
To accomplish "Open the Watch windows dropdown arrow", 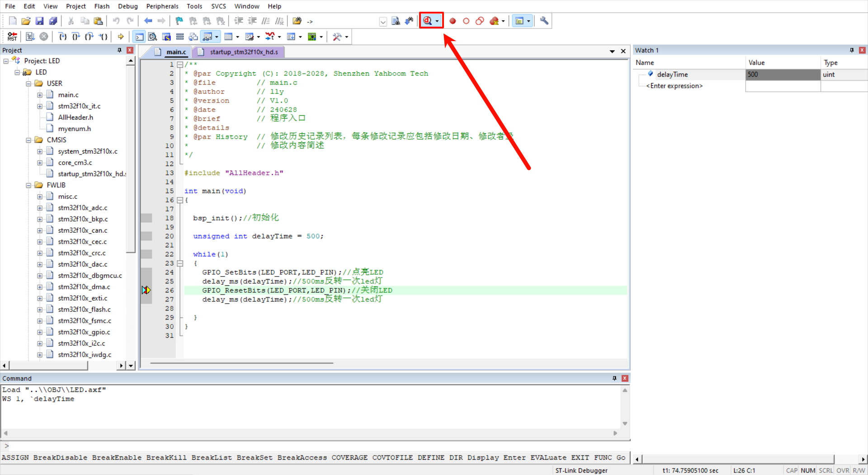I will (217, 37).
